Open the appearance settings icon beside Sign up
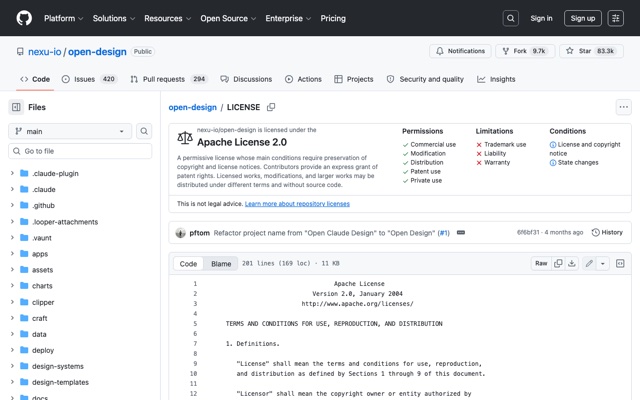 [616, 18]
